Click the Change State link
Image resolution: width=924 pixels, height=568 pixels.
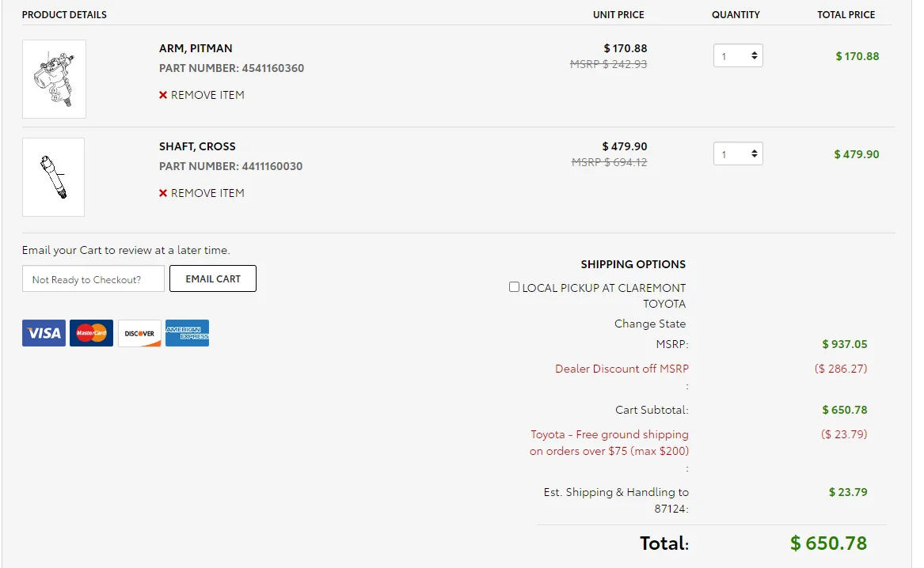pyautogui.click(x=650, y=324)
